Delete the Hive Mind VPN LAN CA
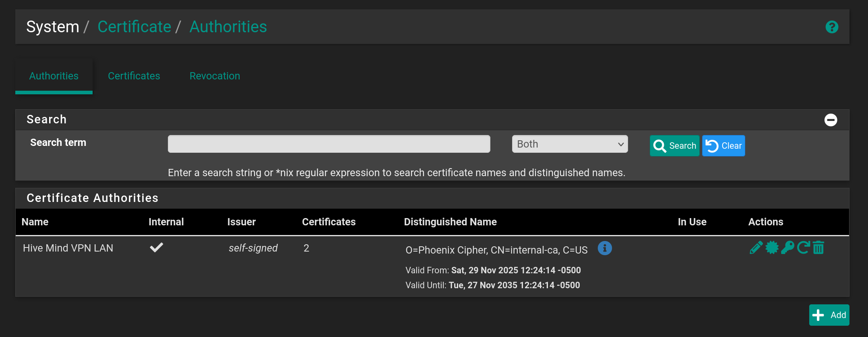The height and width of the screenshot is (337, 868). click(818, 248)
